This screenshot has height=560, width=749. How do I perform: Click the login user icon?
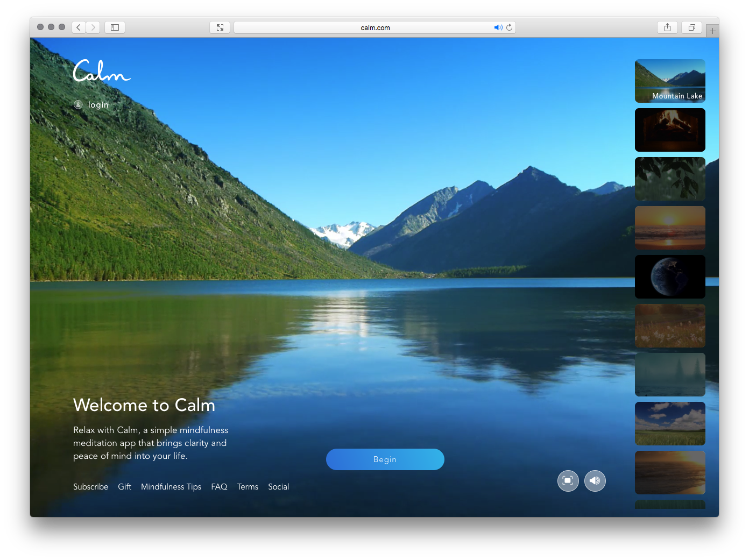(x=78, y=104)
